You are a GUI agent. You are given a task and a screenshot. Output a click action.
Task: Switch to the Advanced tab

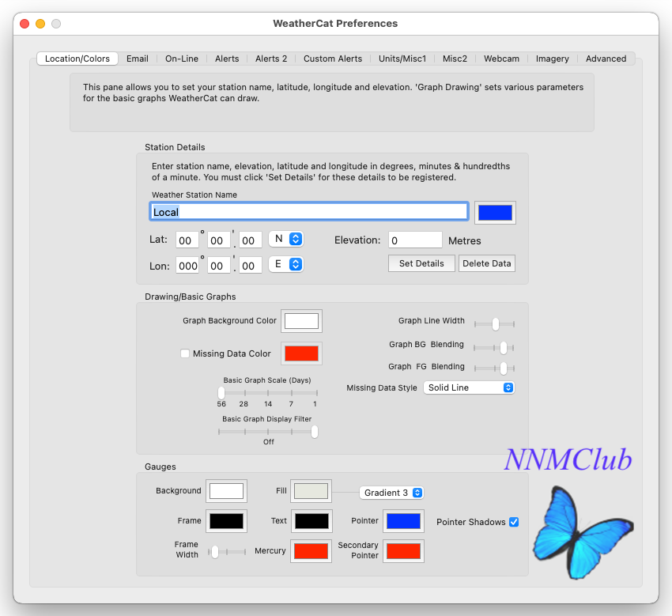tap(606, 59)
